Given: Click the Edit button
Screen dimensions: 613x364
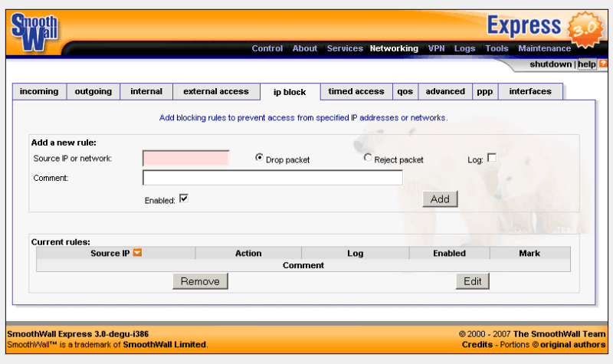Looking at the screenshot, I should 472,281.
